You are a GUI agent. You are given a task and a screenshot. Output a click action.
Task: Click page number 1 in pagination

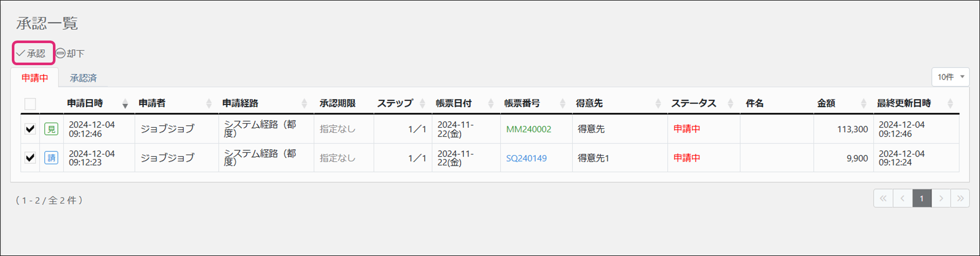tap(921, 199)
